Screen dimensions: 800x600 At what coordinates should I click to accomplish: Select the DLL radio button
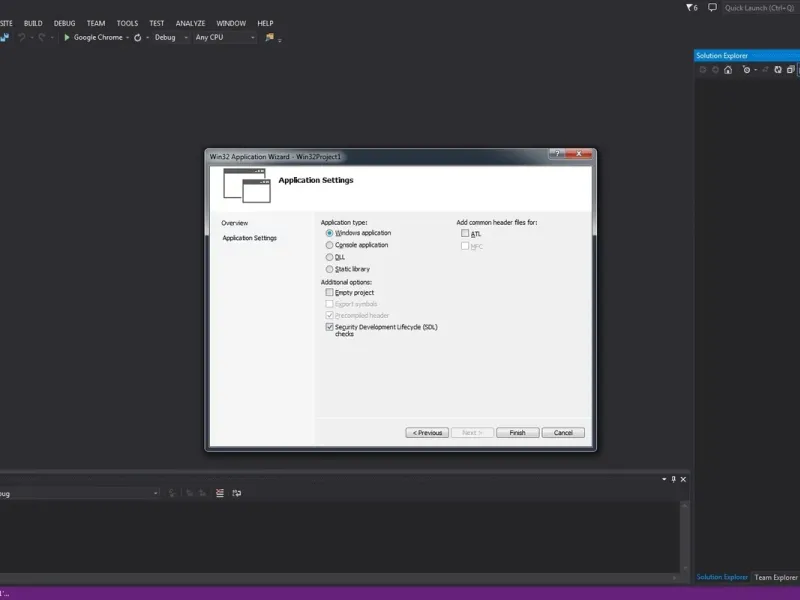330,257
